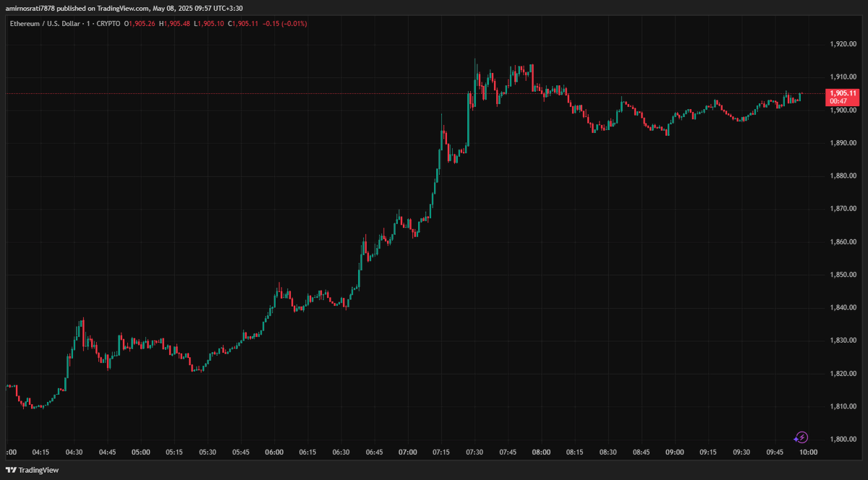Click the 1,910.00 price axis label
Viewport: 868px width, 480px height.
843,77
